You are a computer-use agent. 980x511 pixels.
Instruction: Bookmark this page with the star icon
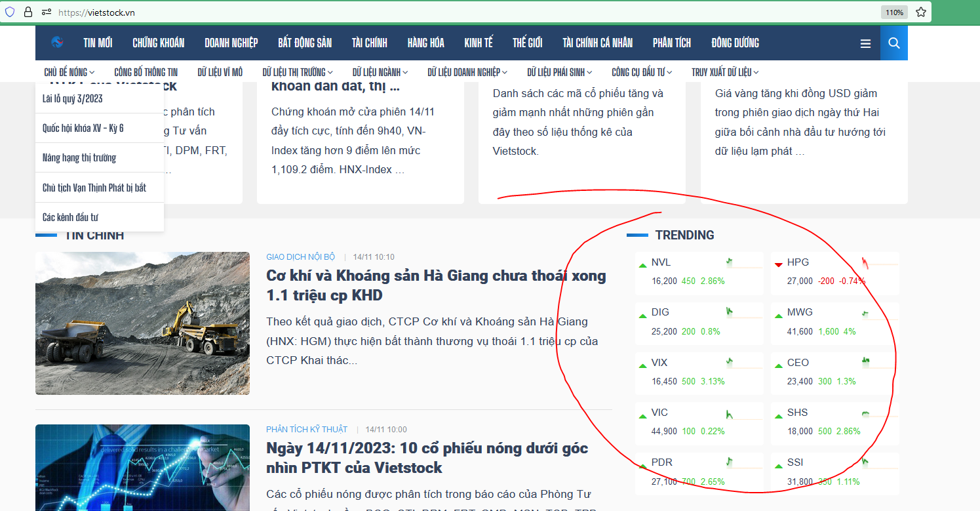coord(921,12)
